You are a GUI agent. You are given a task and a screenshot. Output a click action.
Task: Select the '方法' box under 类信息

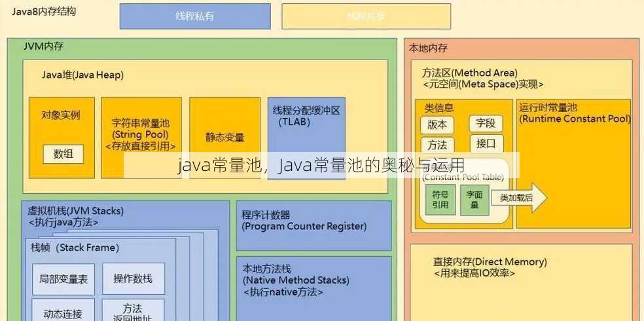(x=437, y=145)
